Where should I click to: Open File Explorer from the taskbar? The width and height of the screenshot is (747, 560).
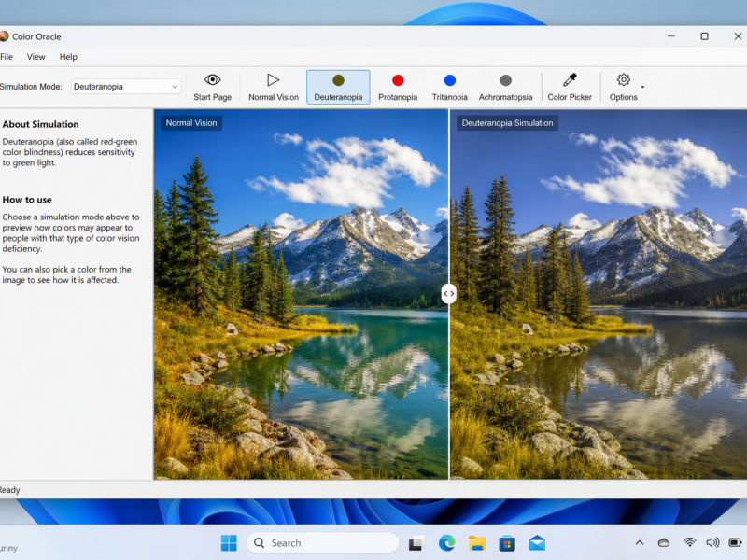click(476, 543)
